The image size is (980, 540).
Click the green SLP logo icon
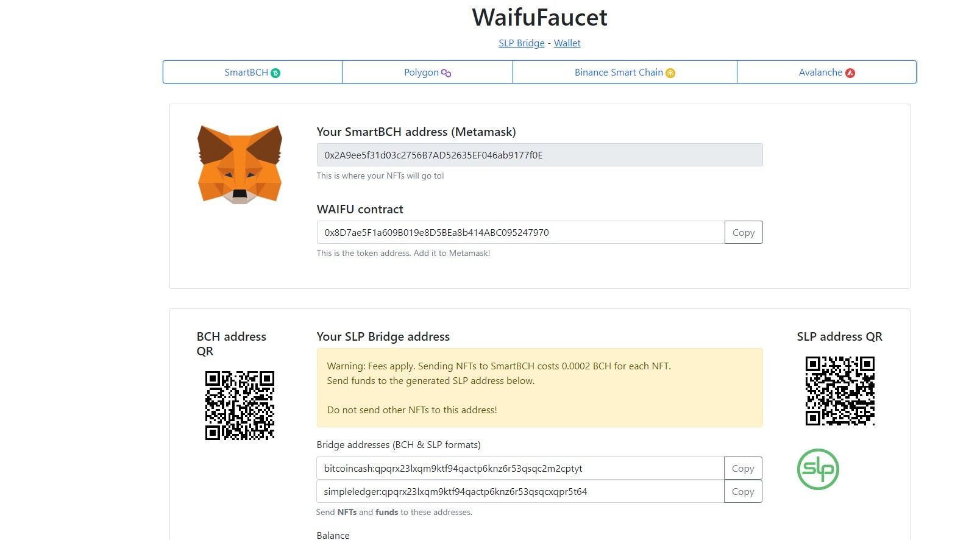pos(818,469)
